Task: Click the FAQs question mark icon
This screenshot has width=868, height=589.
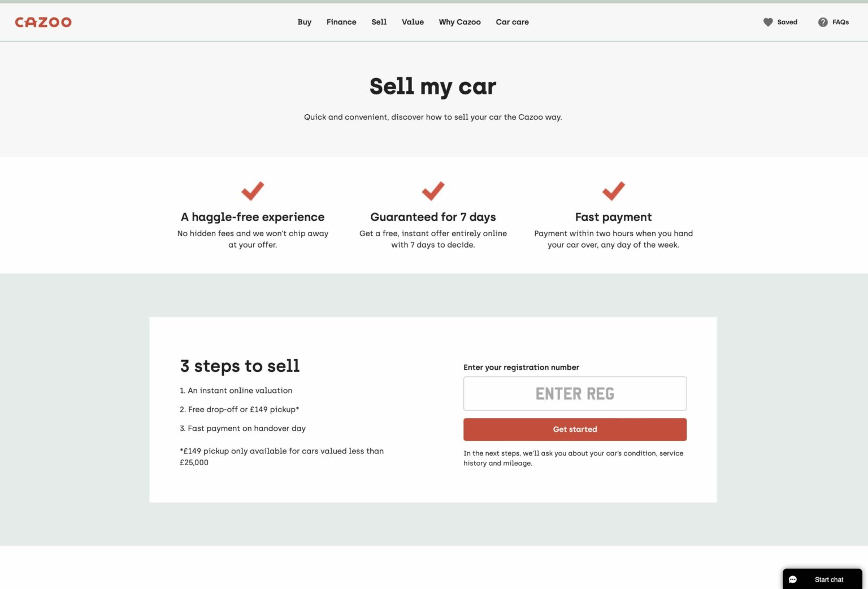Action: tap(824, 22)
